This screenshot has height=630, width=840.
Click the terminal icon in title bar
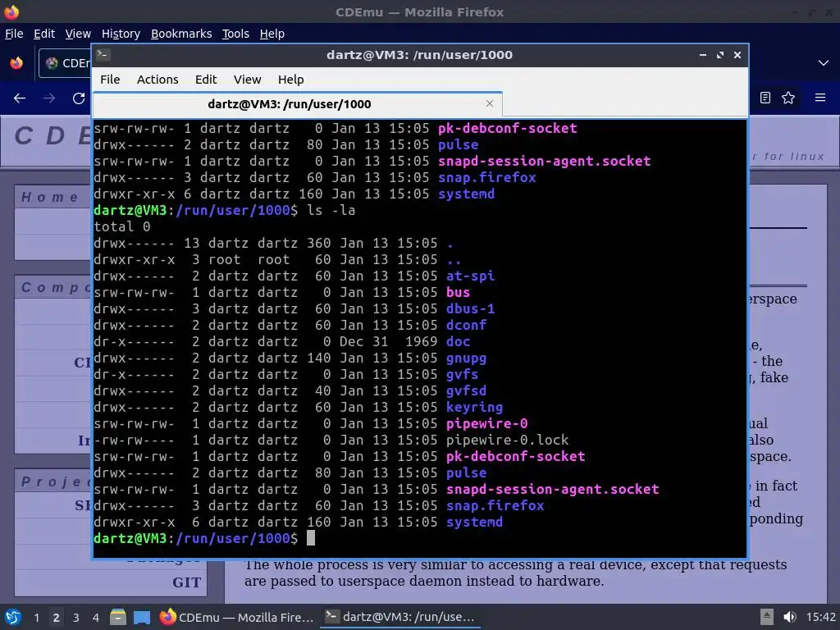coord(103,54)
